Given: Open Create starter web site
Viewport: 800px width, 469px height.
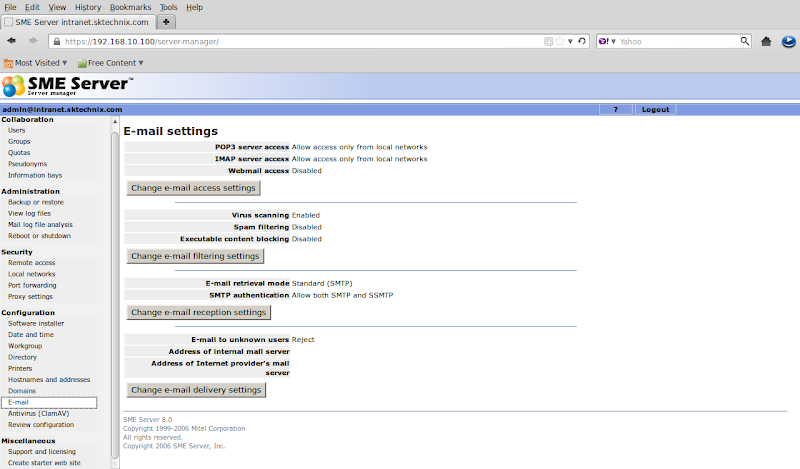Looking at the screenshot, I should [x=44, y=463].
